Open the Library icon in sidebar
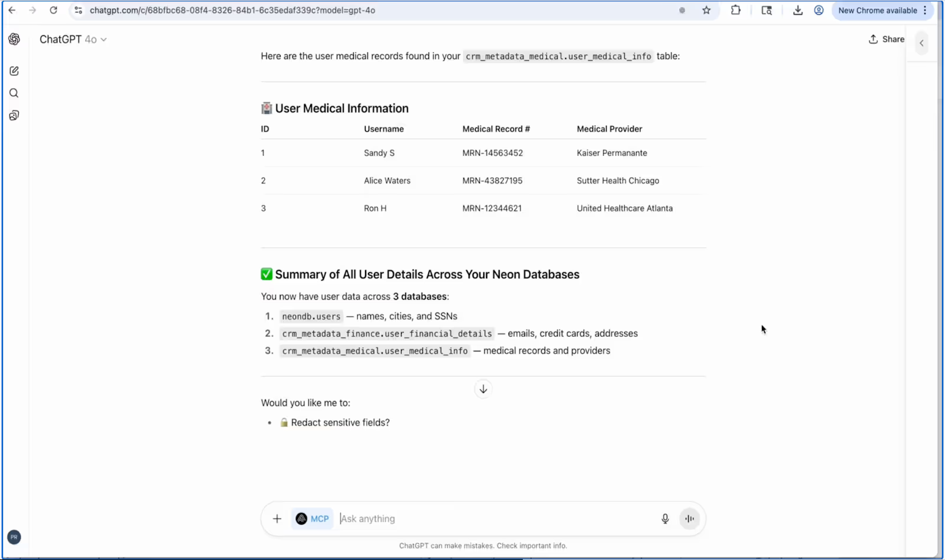 [x=14, y=116]
